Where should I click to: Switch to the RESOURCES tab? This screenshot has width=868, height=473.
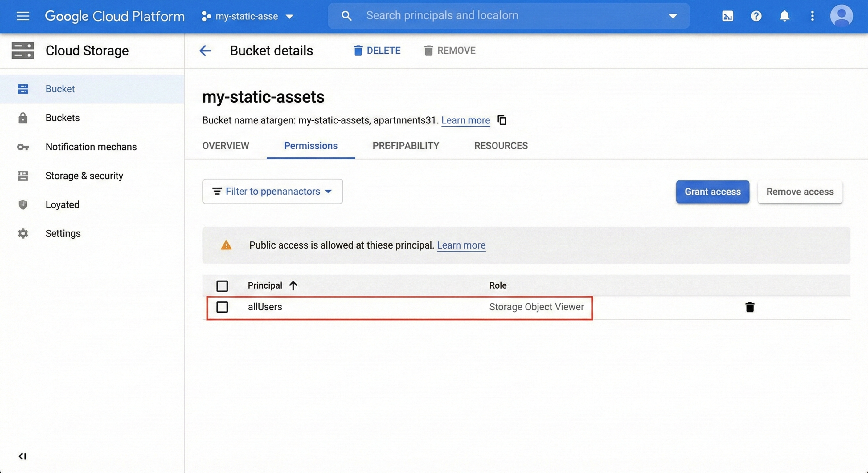tap(501, 145)
